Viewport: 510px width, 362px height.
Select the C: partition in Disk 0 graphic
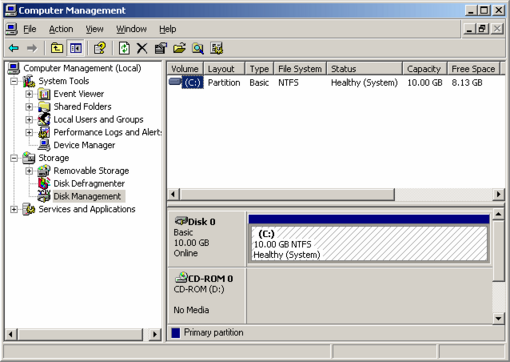pyautogui.click(x=369, y=244)
